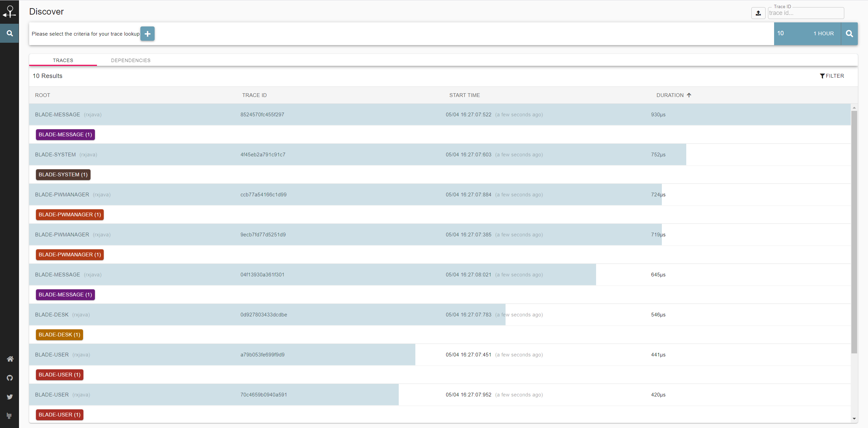Open the Twitter icon in sidebar

[x=10, y=397]
